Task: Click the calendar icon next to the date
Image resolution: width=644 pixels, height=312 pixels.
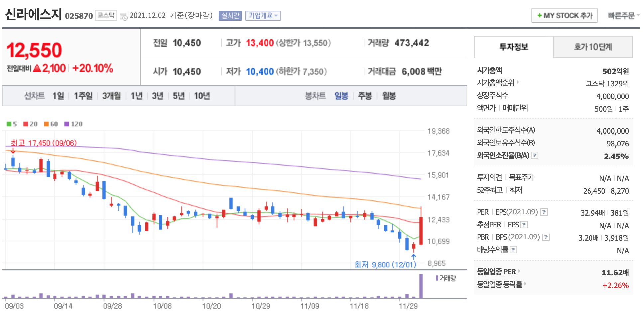Action: click(x=123, y=16)
